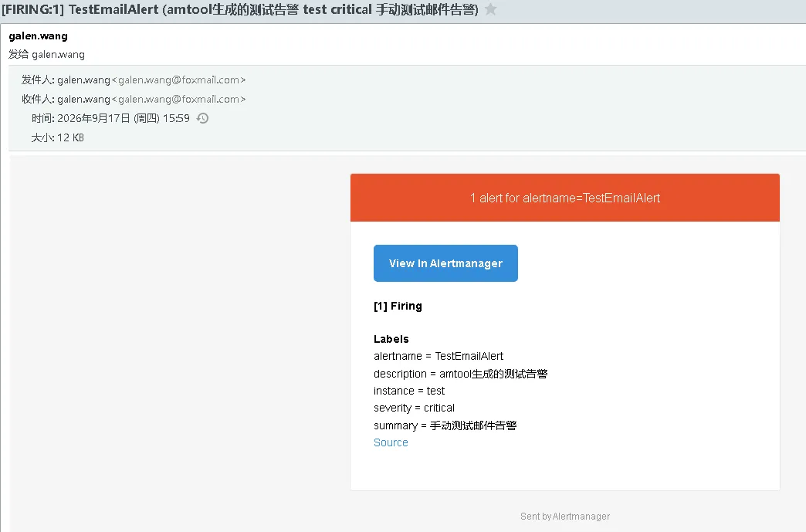
Task: Click the email subject line text
Action: (x=240, y=9)
